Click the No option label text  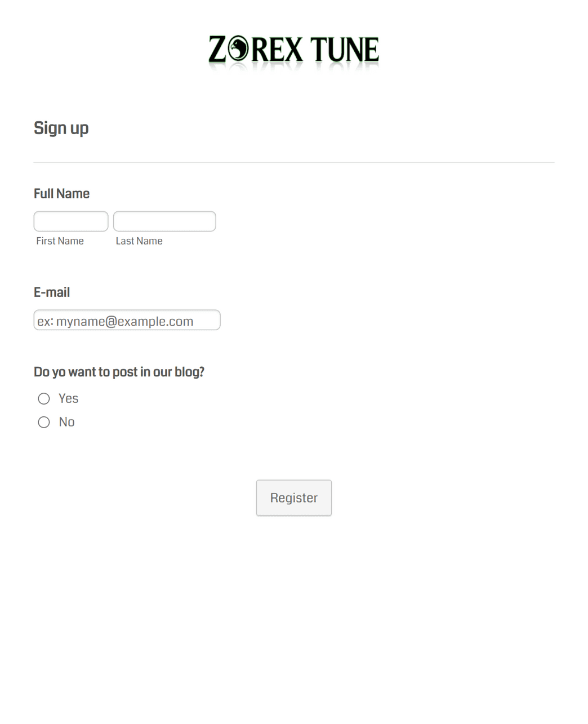tap(66, 423)
